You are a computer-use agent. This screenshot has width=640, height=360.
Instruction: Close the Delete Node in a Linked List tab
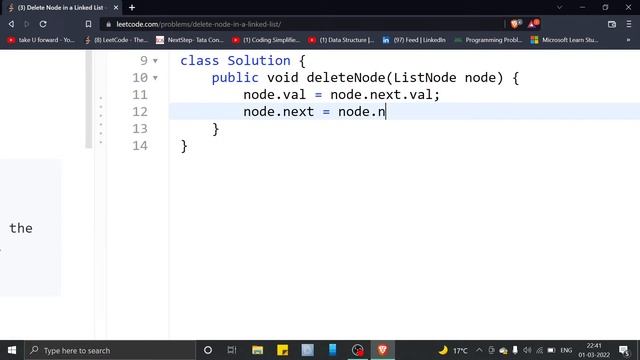116,7
